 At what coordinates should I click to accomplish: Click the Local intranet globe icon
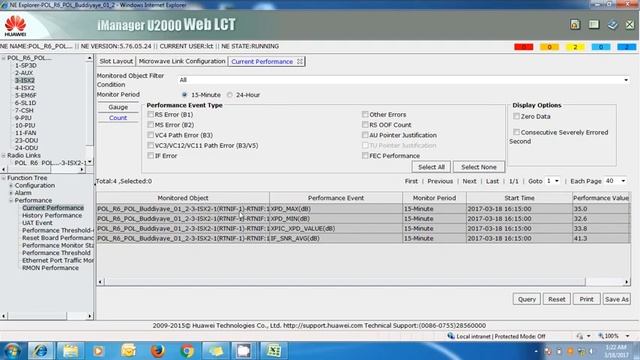tap(451, 336)
